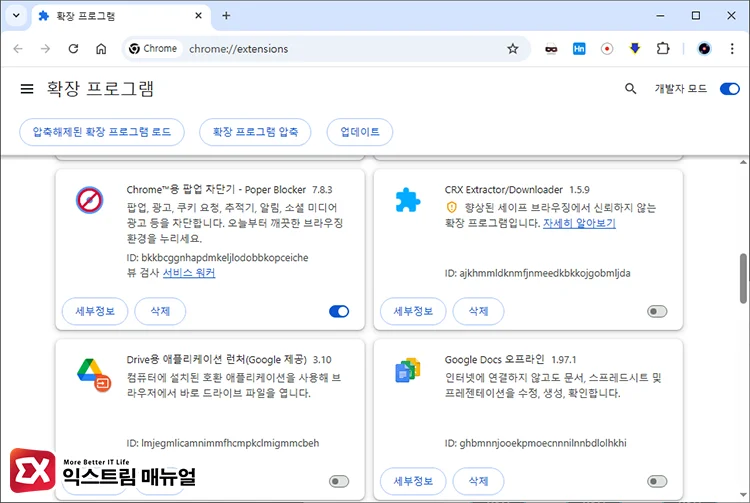750x503 pixels.
Task: Open the red record-dot extension icon
Action: point(607,49)
